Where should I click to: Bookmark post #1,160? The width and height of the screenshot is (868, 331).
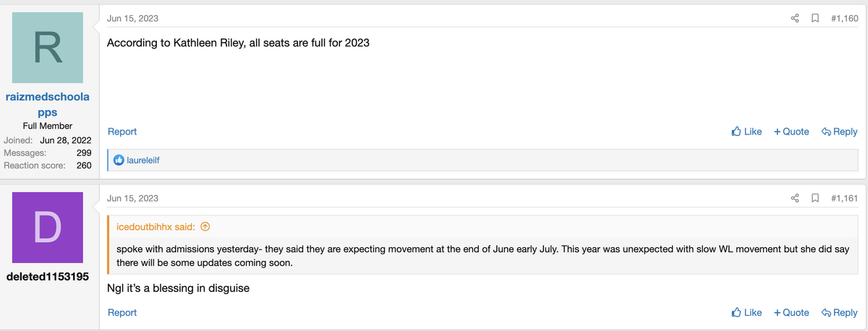point(814,18)
